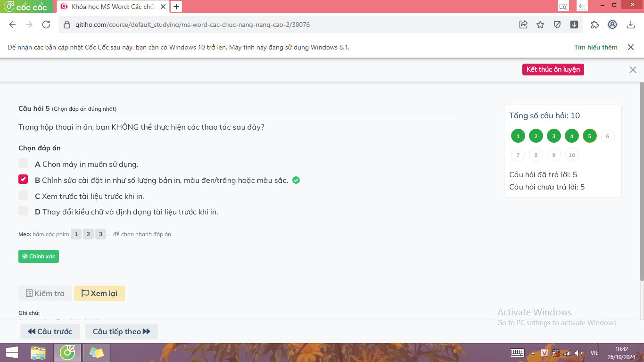Go to question 7 in the question list
Viewport: 644px width, 362px height.
(x=518, y=155)
